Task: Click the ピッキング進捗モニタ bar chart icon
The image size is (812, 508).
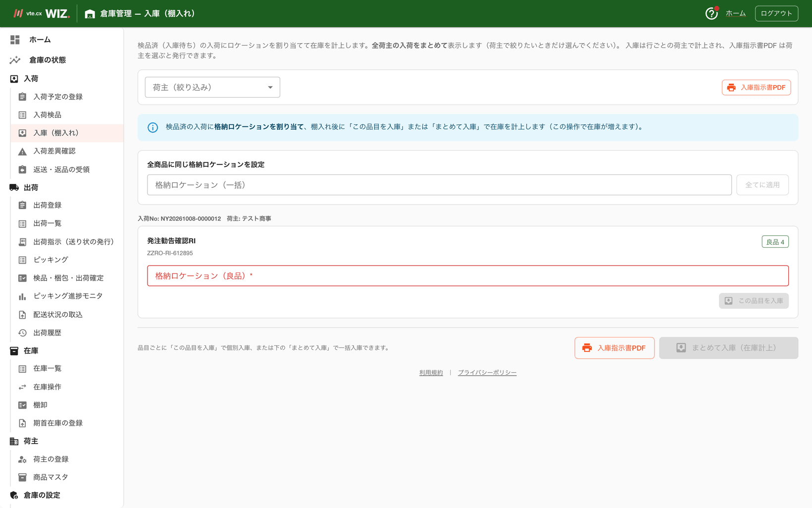Action: coord(22,296)
